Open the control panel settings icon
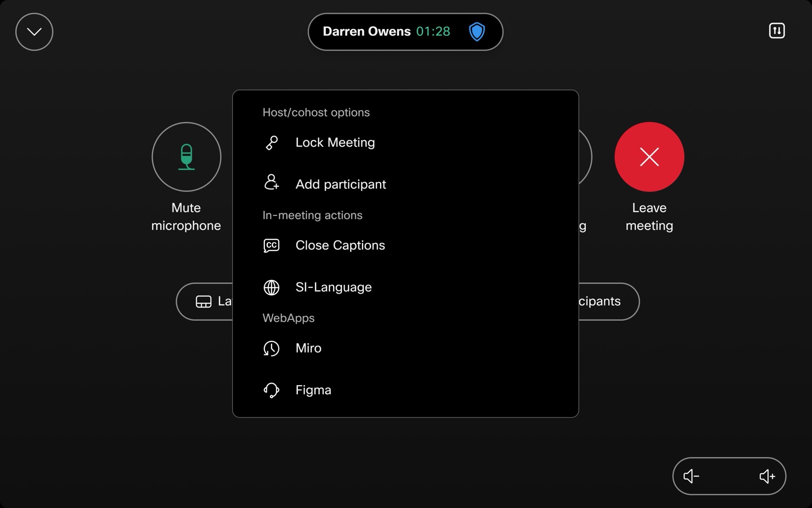812x508 pixels. 776,31
